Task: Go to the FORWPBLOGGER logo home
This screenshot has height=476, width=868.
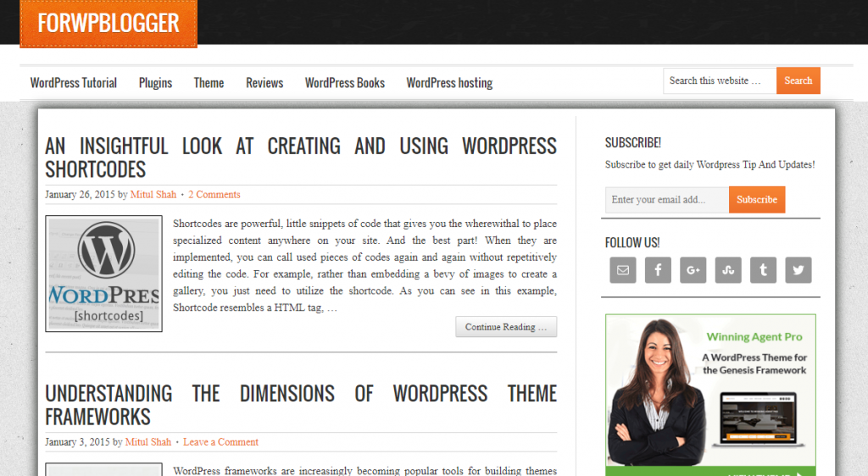Action: pos(108,23)
